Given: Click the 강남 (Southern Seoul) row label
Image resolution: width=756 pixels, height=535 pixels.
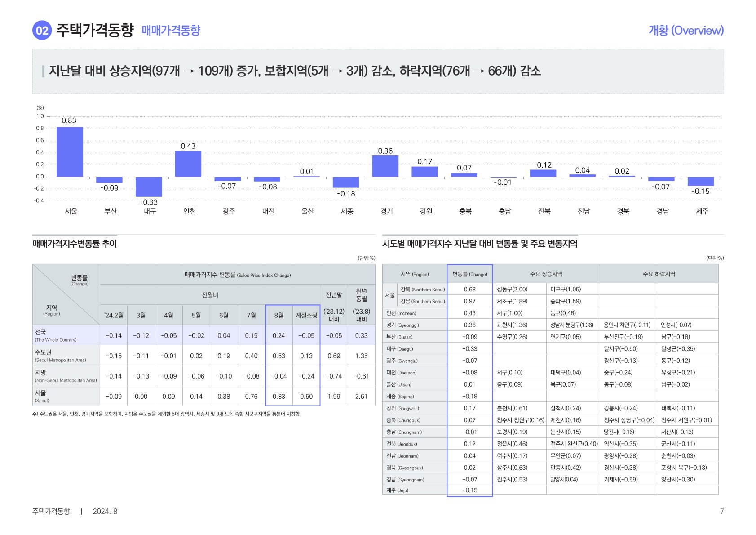Looking at the screenshot, I should coord(422,301).
